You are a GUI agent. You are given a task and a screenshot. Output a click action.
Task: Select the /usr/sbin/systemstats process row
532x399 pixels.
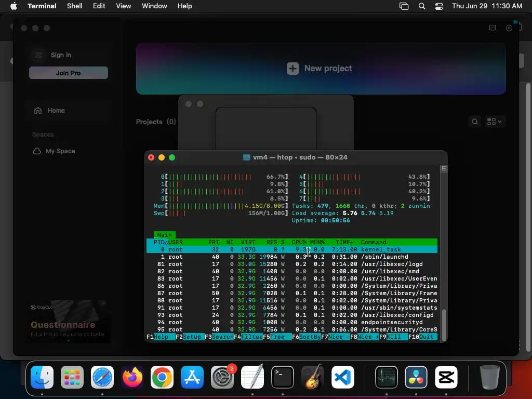coord(292,308)
